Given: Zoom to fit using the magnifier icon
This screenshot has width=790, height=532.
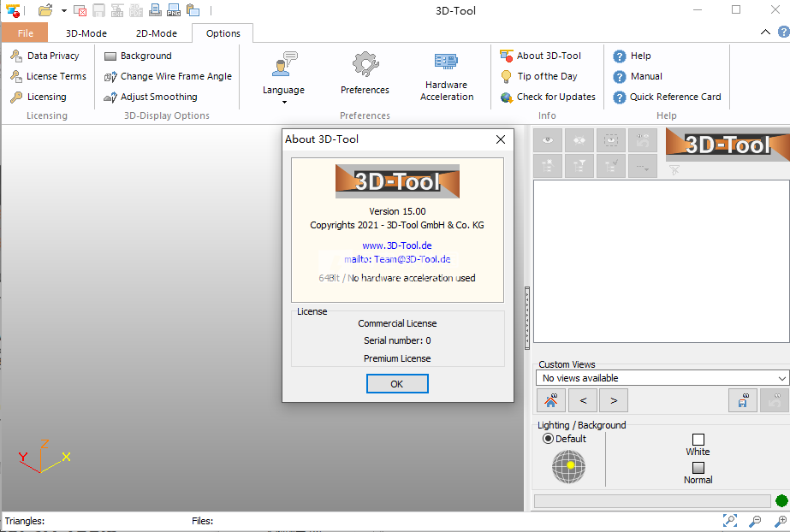Looking at the screenshot, I should click(x=730, y=520).
